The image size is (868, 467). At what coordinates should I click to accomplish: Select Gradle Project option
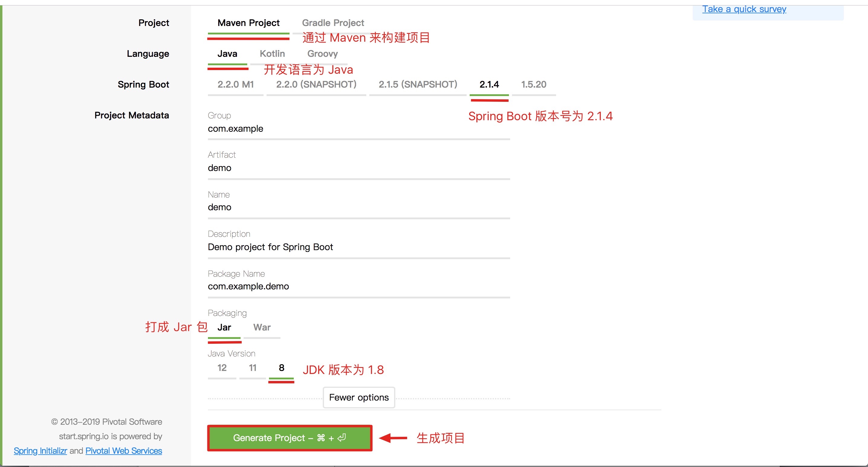(332, 23)
